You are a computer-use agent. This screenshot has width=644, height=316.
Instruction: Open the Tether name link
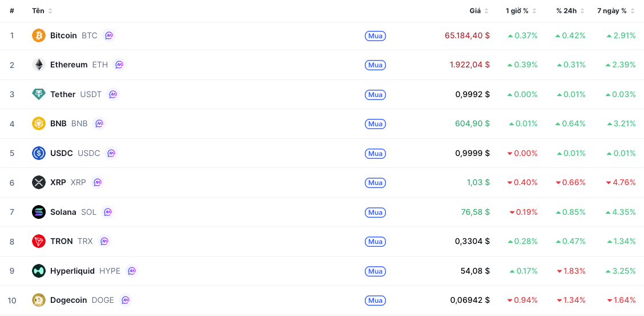click(x=63, y=94)
